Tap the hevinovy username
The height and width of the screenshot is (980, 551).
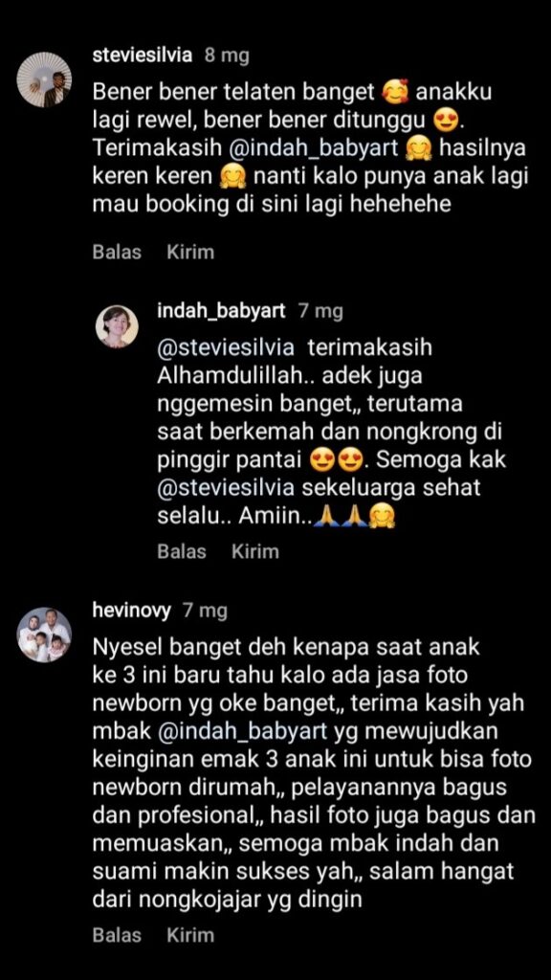point(131,610)
